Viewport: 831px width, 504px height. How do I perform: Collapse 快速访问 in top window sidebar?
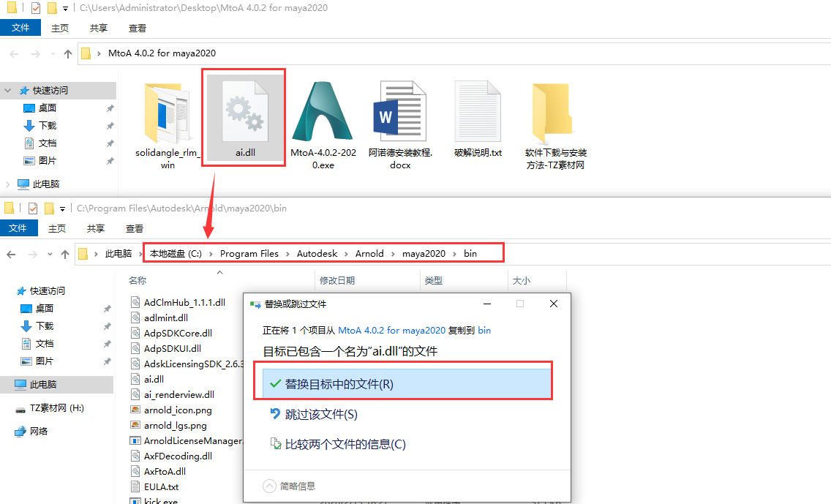[8, 91]
